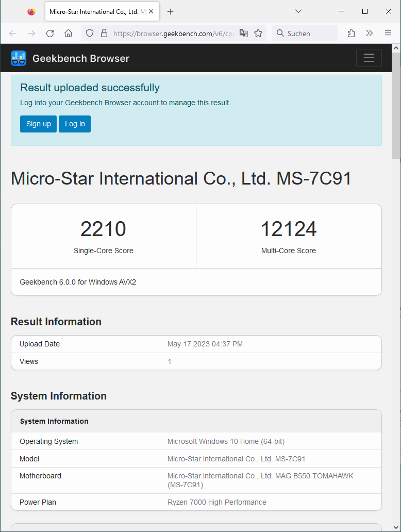Click the Sign up button
The width and height of the screenshot is (401, 532).
[38, 124]
